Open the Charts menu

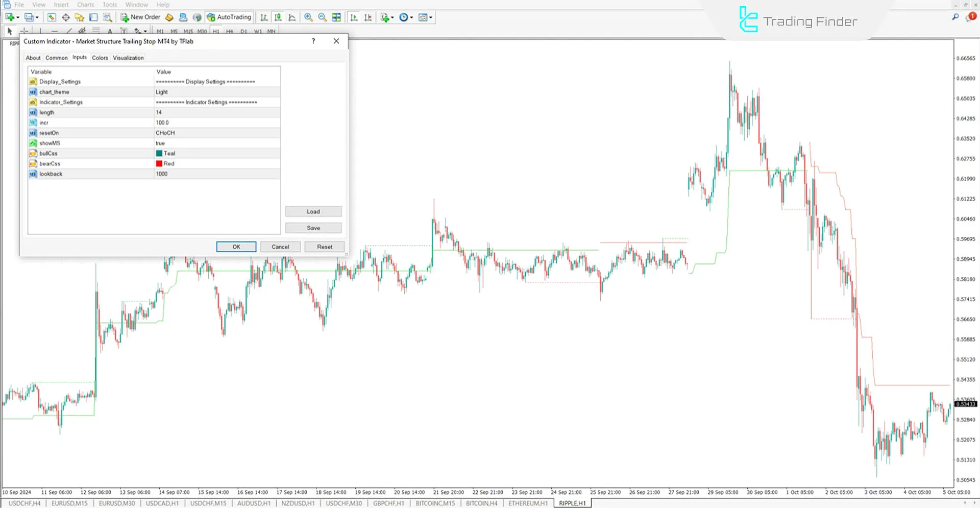pyautogui.click(x=85, y=5)
